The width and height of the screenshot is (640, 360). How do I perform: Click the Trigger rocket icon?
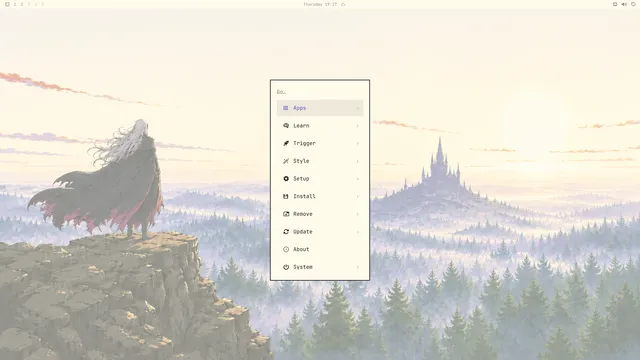coord(286,143)
